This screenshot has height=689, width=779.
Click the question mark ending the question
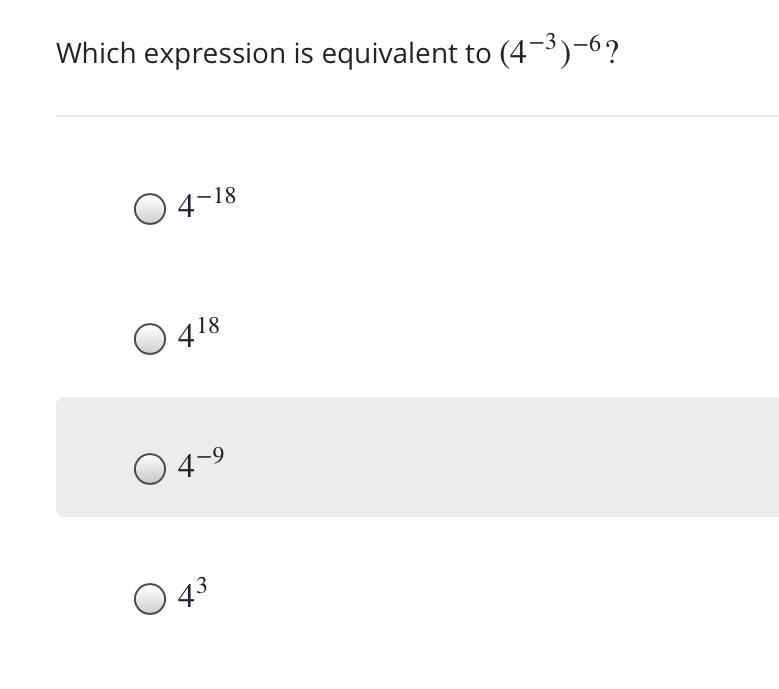pyautogui.click(x=612, y=53)
